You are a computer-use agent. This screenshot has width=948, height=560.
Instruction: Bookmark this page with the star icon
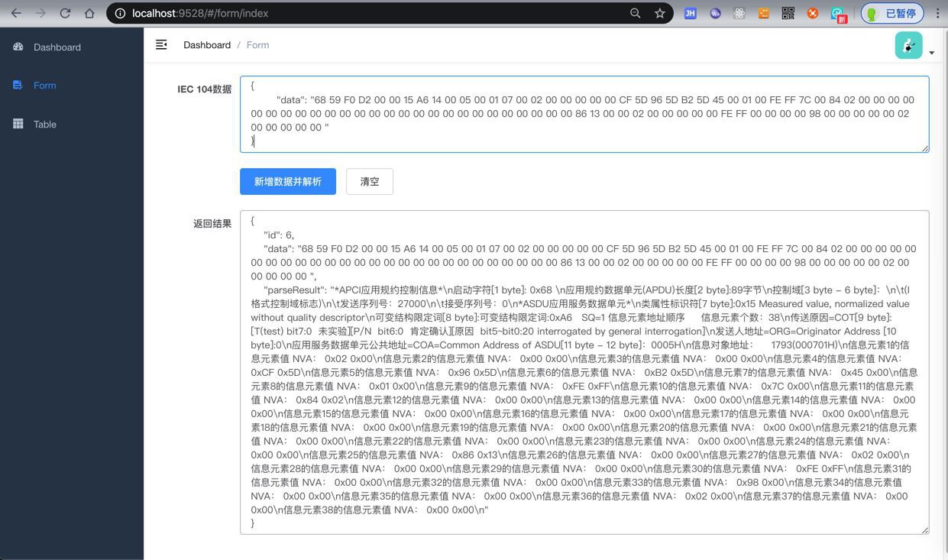coord(659,13)
